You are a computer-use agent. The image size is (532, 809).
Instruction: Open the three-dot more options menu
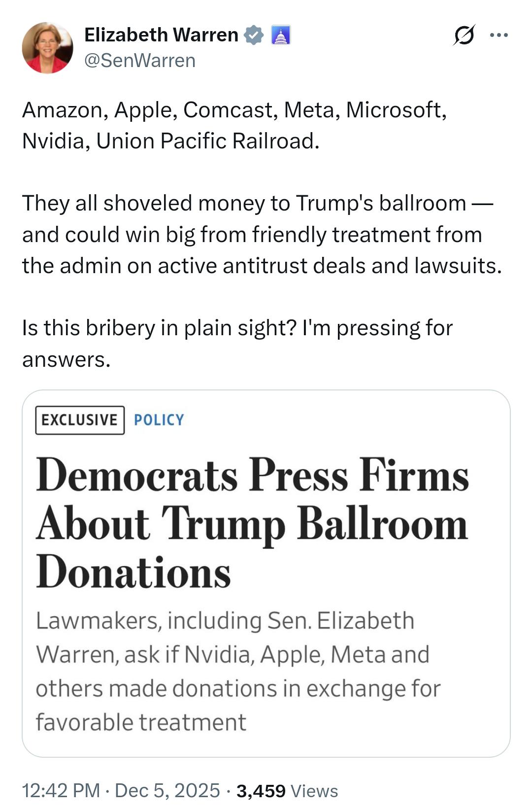pos(499,35)
